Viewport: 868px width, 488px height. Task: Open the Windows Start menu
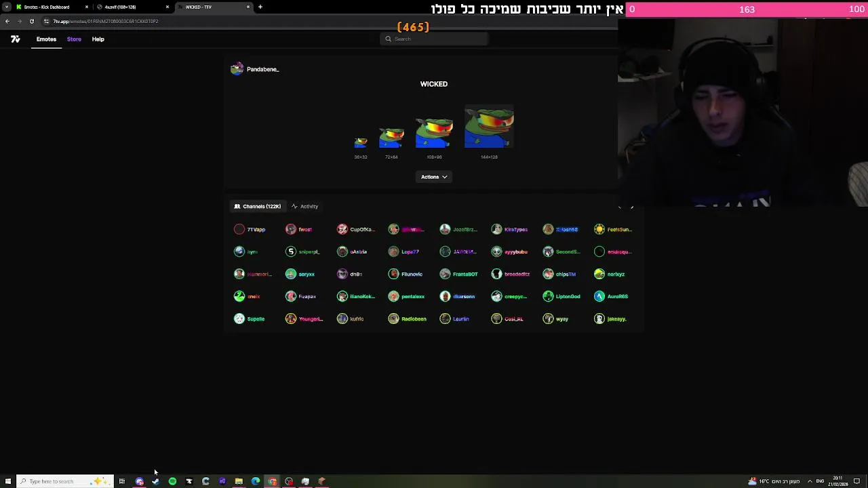(x=7, y=481)
